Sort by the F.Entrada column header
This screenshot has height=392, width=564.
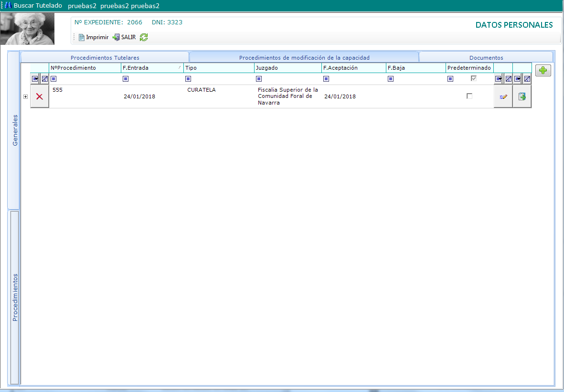tap(148, 68)
